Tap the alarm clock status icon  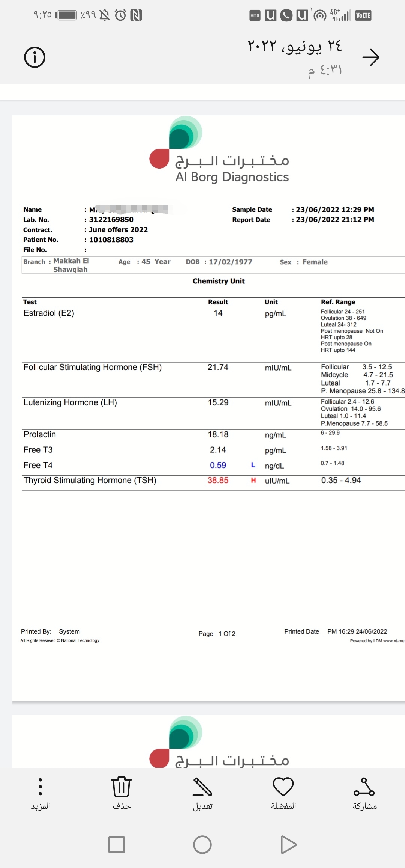click(120, 15)
